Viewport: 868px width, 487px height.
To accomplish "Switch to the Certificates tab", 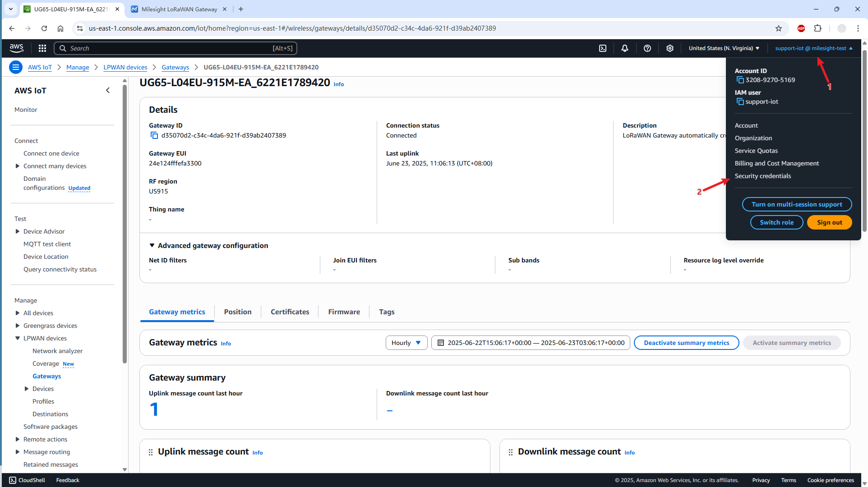I will tap(290, 312).
